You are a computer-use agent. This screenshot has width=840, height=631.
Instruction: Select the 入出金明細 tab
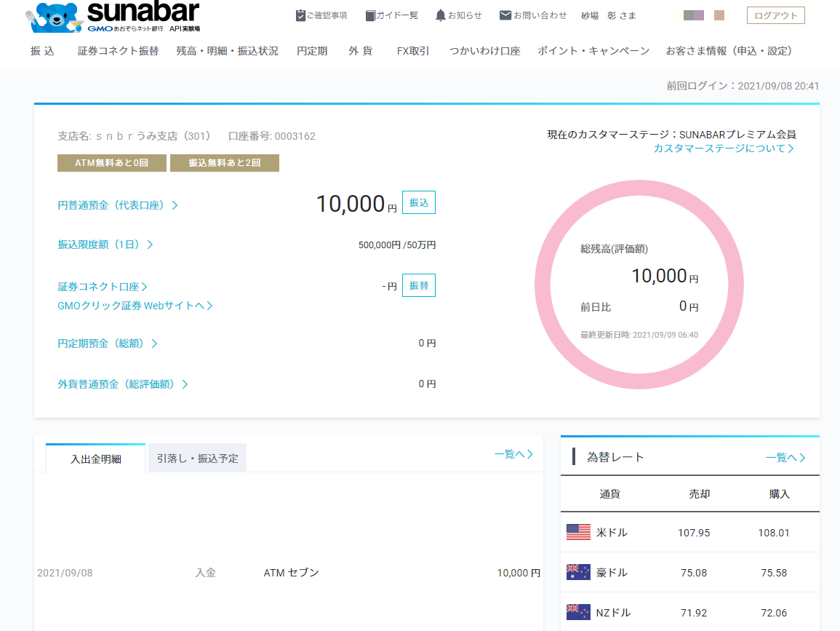(x=95, y=458)
